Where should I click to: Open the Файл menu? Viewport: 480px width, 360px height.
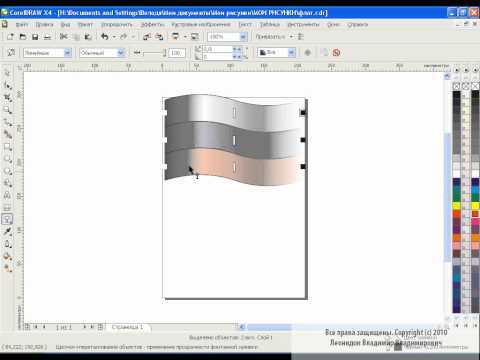22,24
